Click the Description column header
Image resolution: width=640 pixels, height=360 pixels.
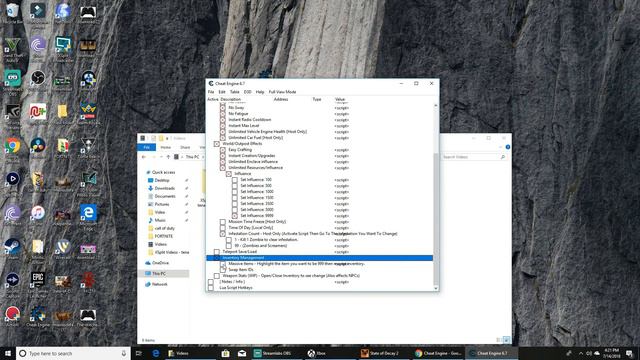(x=231, y=100)
